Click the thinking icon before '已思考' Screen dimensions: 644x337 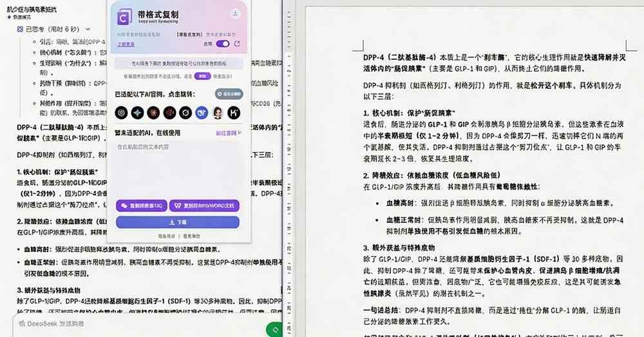point(20,29)
